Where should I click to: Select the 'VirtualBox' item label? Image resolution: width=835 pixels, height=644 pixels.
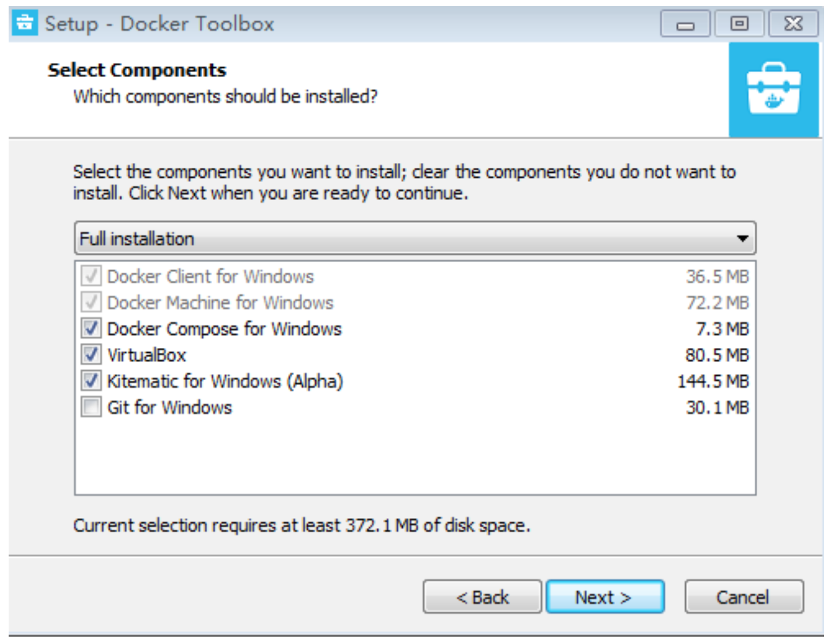147,355
